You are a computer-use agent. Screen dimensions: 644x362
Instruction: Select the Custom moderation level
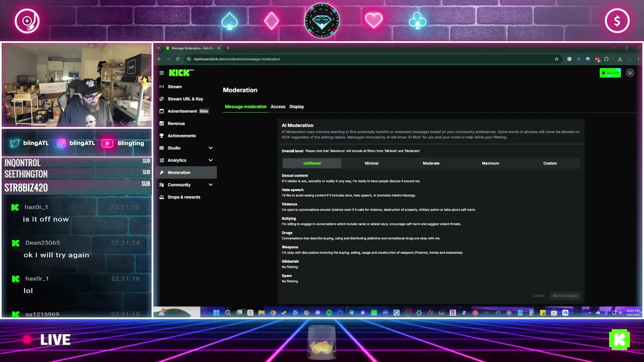click(x=550, y=163)
